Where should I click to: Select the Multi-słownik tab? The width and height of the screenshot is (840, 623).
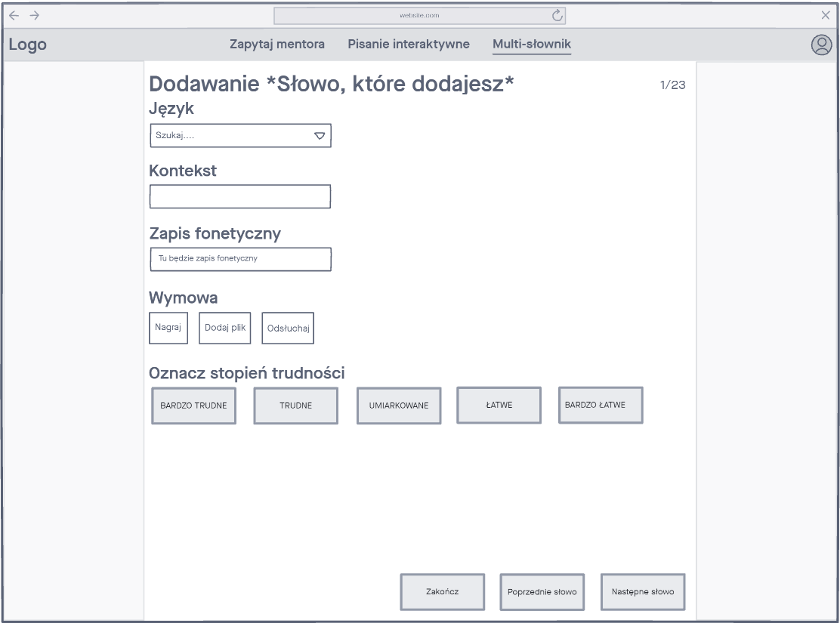[532, 45]
